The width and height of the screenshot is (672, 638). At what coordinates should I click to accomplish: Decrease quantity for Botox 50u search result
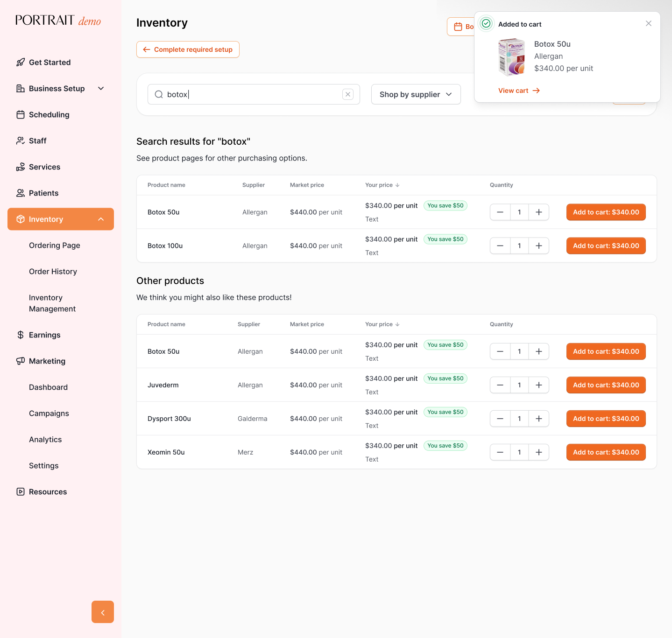click(500, 212)
